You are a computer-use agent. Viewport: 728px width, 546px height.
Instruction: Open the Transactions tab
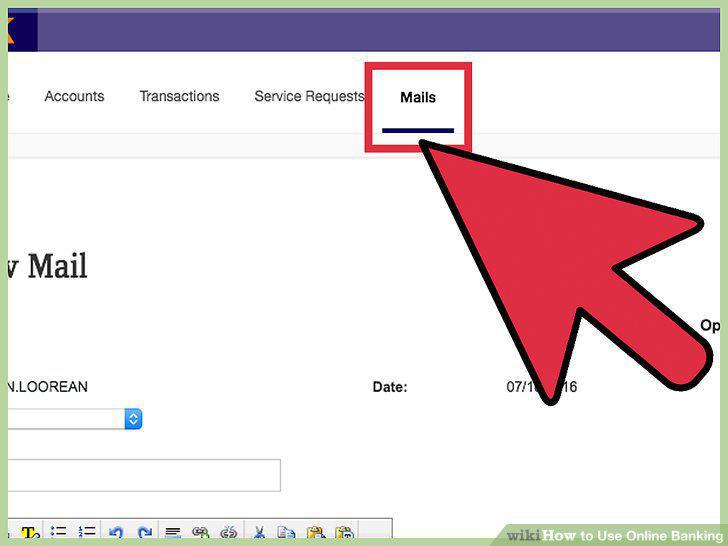pos(179,96)
